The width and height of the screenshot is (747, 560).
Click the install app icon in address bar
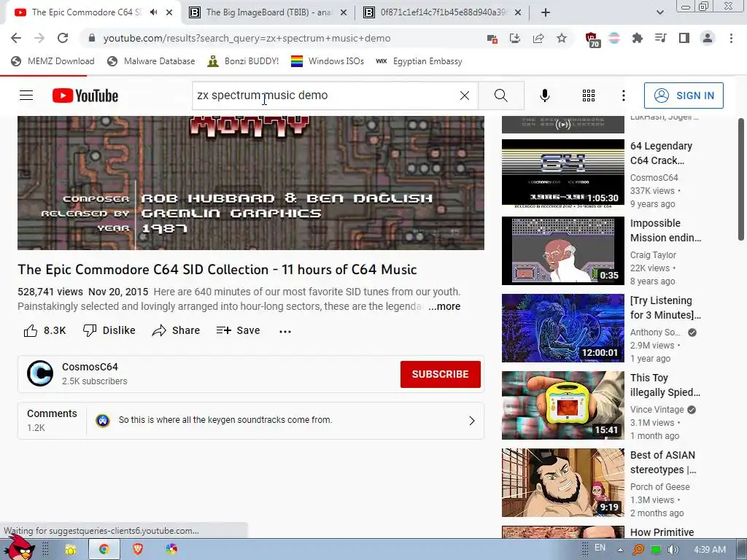coord(515,38)
